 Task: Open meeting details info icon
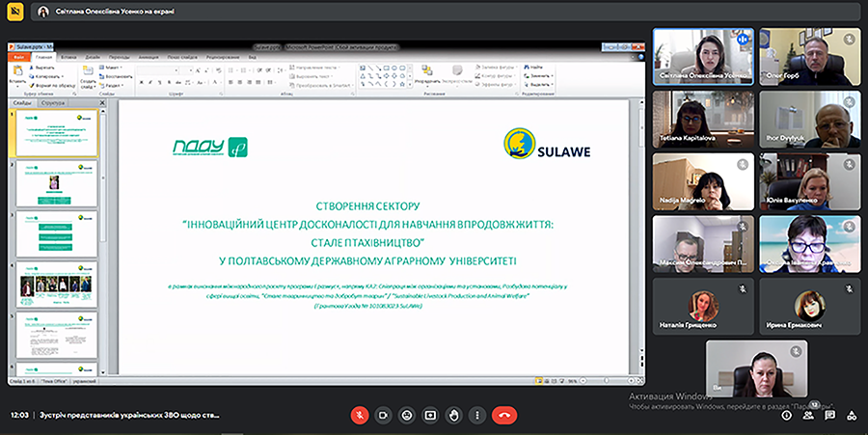(786, 415)
